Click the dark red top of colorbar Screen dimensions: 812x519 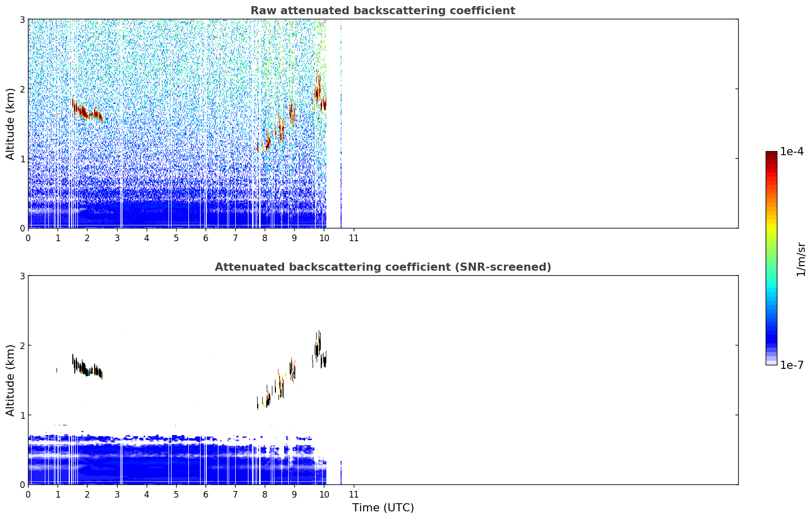tap(771, 156)
